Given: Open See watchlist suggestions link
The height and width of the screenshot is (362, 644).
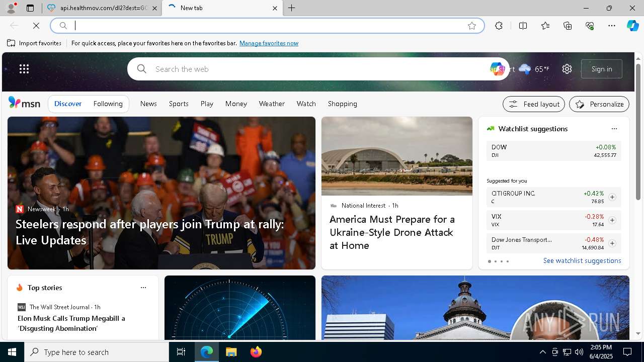Looking at the screenshot, I should [x=582, y=260].
